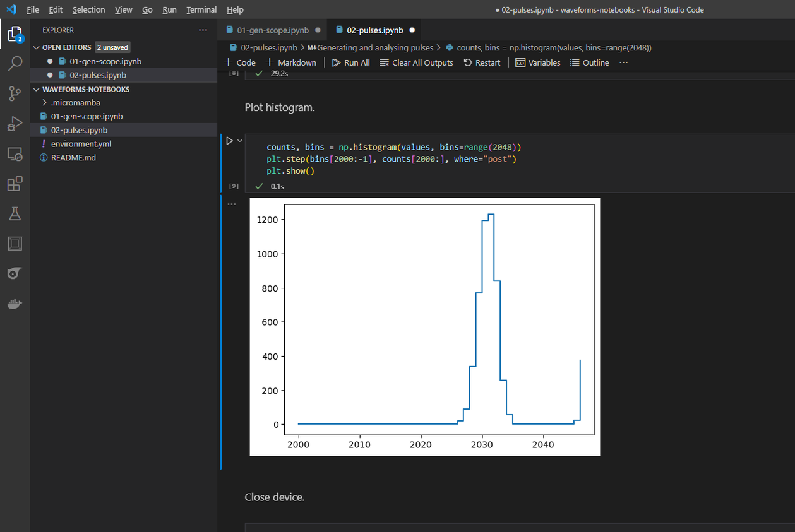Image resolution: width=795 pixels, height=532 pixels.
Task: Open the Search view in the Activity Bar
Action: click(14, 63)
